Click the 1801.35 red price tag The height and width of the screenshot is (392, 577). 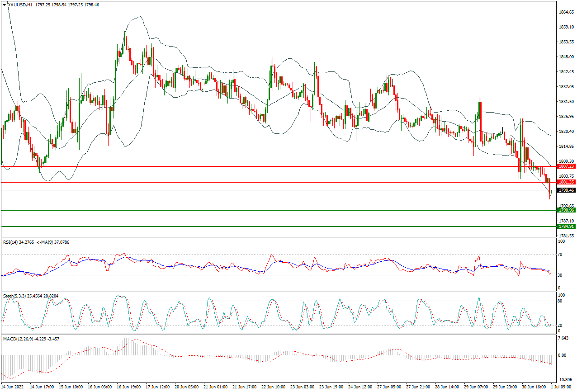tap(566, 182)
